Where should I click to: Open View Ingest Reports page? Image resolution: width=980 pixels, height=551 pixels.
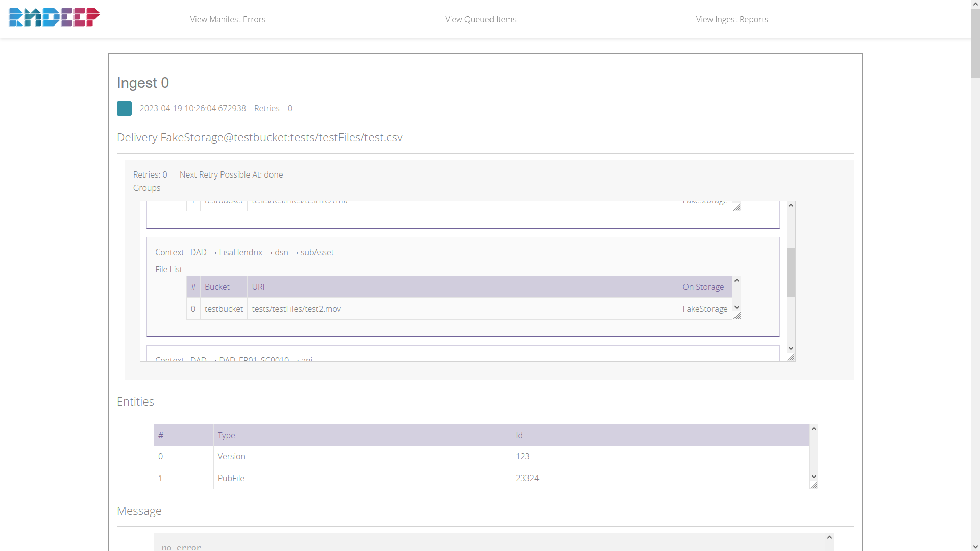click(x=731, y=19)
